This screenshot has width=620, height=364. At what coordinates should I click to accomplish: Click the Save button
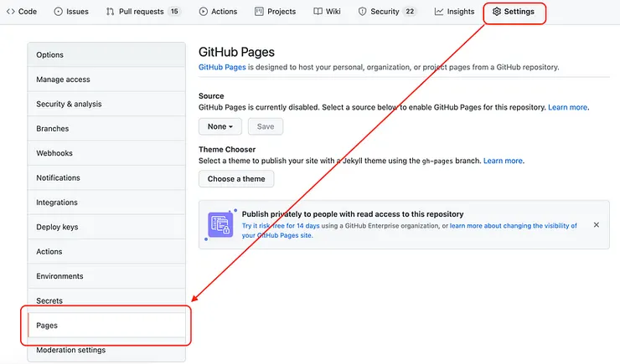click(266, 126)
